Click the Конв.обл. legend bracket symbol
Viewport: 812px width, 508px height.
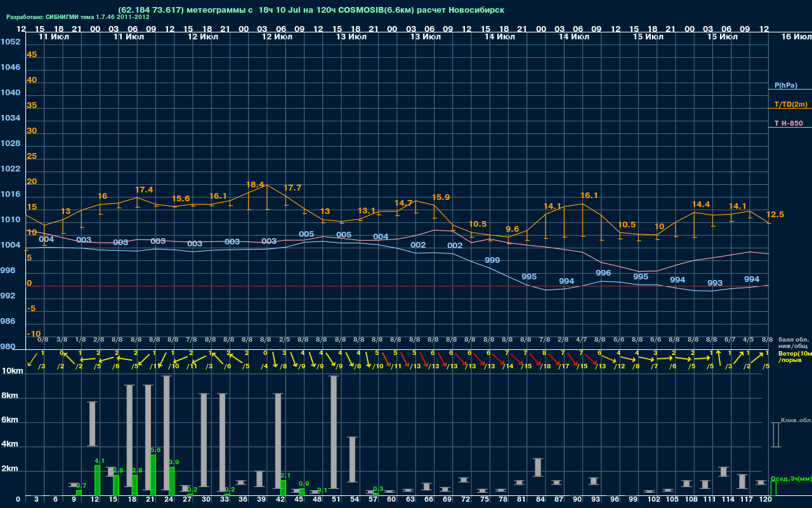(775, 435)
